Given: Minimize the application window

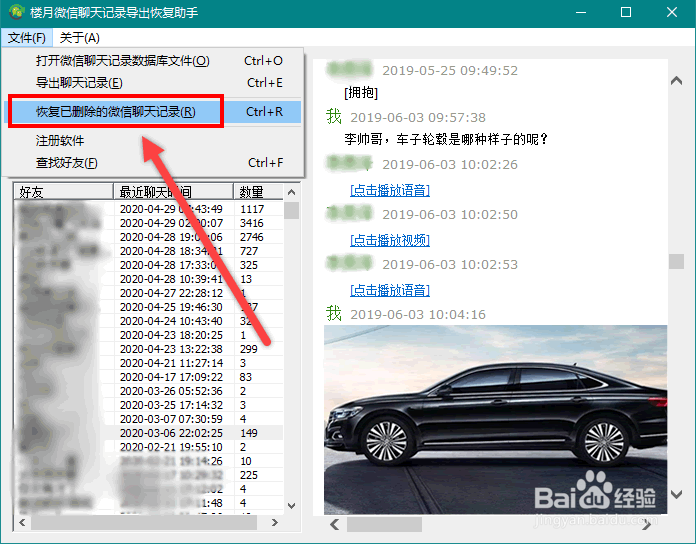Looking at the screenshot, I should [x=581, y=12].
